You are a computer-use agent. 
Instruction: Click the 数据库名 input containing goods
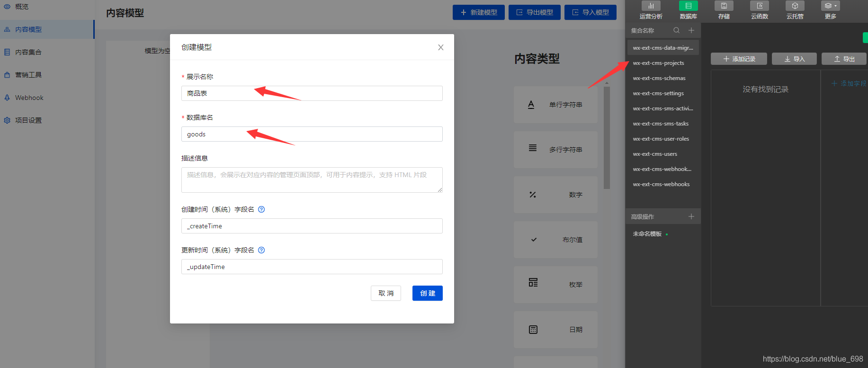click(312, 134)
